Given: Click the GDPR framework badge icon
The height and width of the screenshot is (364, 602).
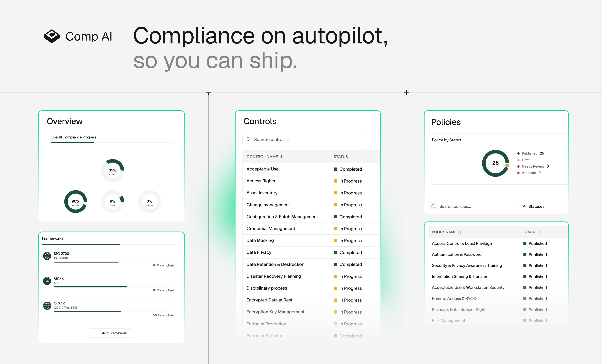Looking at the screenshot, I should [x=47, y=281].
